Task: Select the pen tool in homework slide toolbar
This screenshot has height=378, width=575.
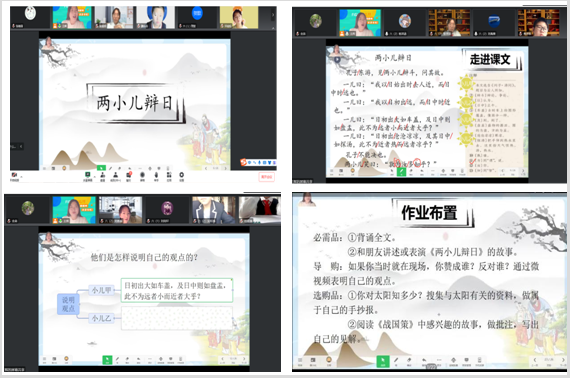Action: point(396,361)
